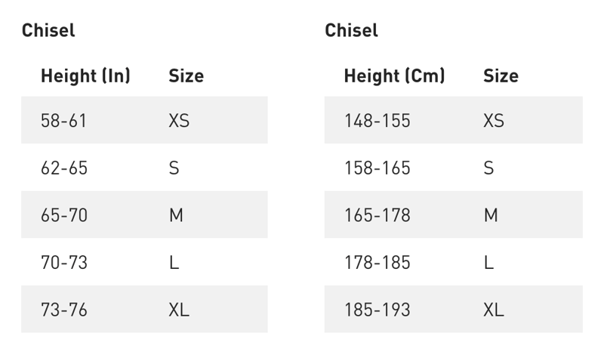Click size L beside 70-73
This screenshot has width=604, height=364.
[x=174, y=263]
